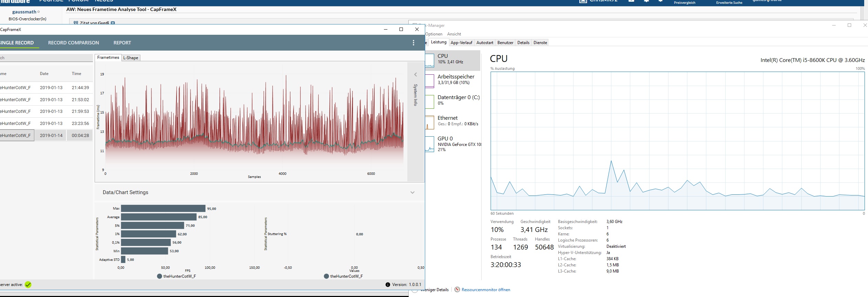Click Weniger Details in Task Manager
This screenshot has height=297, width=868.
435,290
